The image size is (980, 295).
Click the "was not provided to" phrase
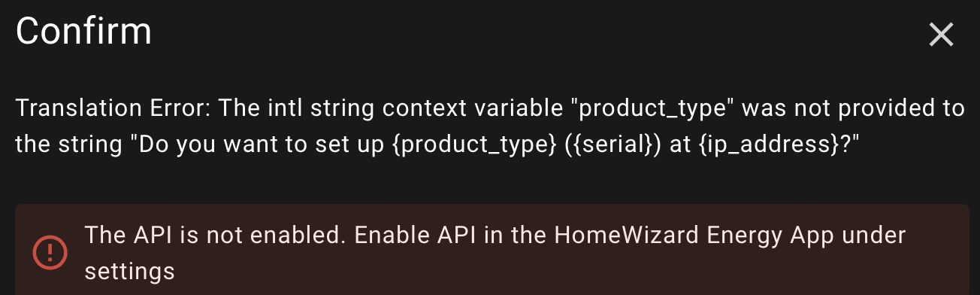click(854, 108)
